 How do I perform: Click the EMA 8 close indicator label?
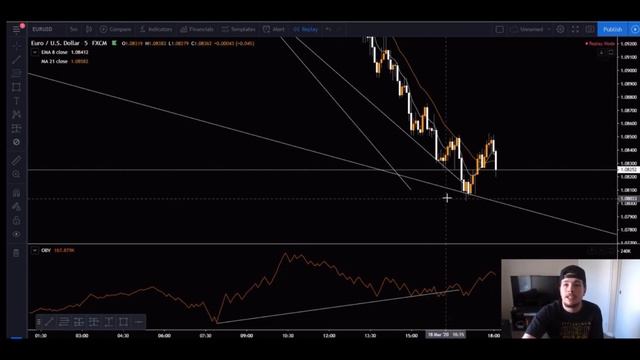tap(54, 52)
